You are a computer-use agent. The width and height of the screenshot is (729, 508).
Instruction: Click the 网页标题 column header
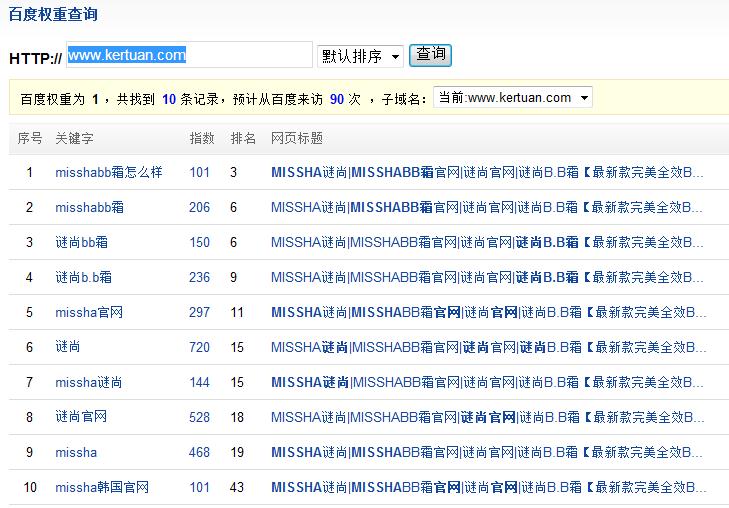(297, 138)
